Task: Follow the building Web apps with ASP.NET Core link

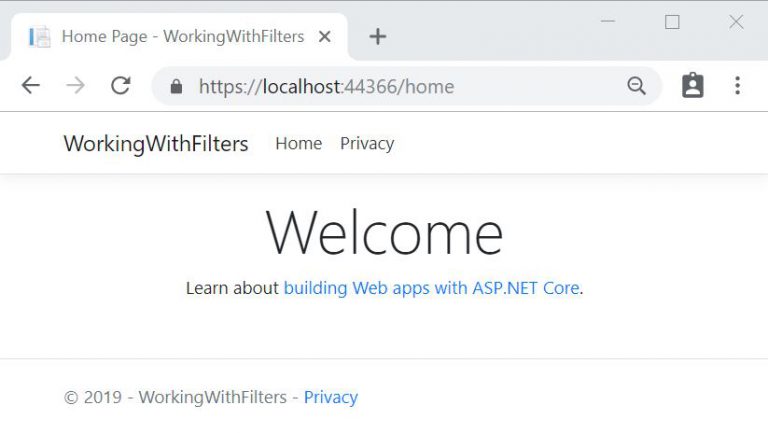Action: point(431,288)
